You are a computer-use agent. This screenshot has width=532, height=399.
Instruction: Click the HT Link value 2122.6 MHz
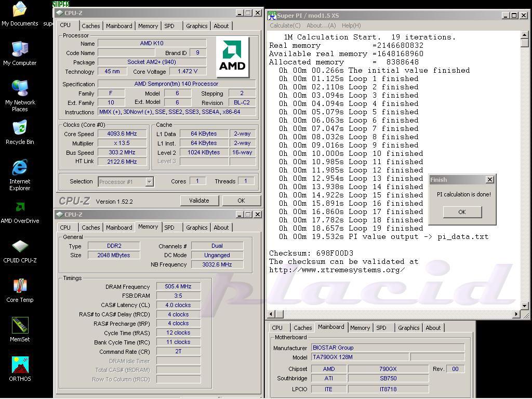click(x=122, y=162)
